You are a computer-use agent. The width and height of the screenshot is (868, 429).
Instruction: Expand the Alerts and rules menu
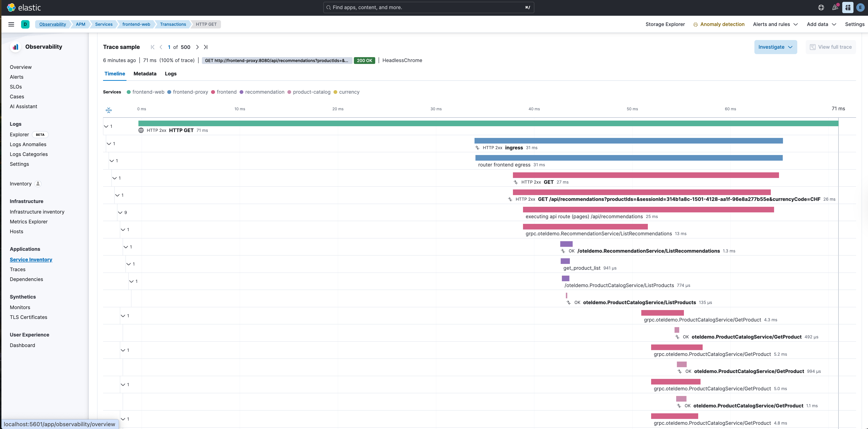click(x=775, y=24)
